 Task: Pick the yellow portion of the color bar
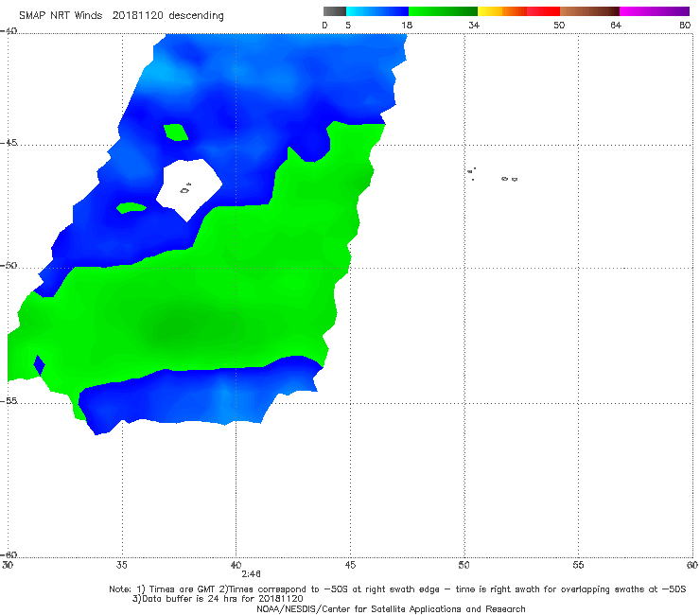(490, 11)
